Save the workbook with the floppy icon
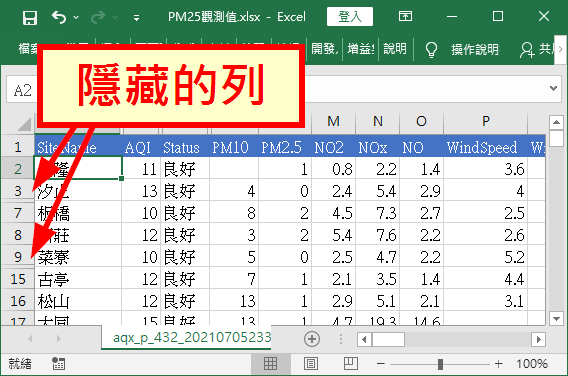 point(30,17)
